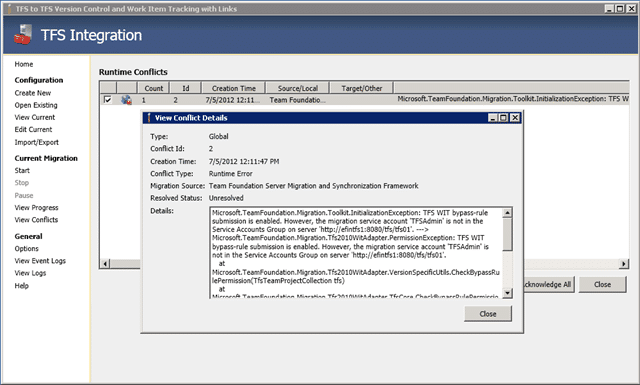This screenshot has height=385, width=640.
Task: Maximize the main TFS Integration window
Action: click(620, 9)
